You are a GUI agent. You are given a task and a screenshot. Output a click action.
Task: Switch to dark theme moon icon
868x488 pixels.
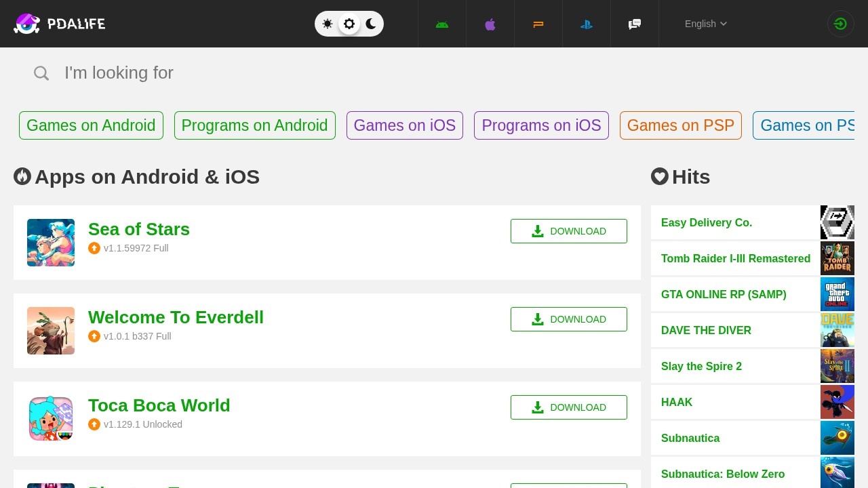click(371, 24)
